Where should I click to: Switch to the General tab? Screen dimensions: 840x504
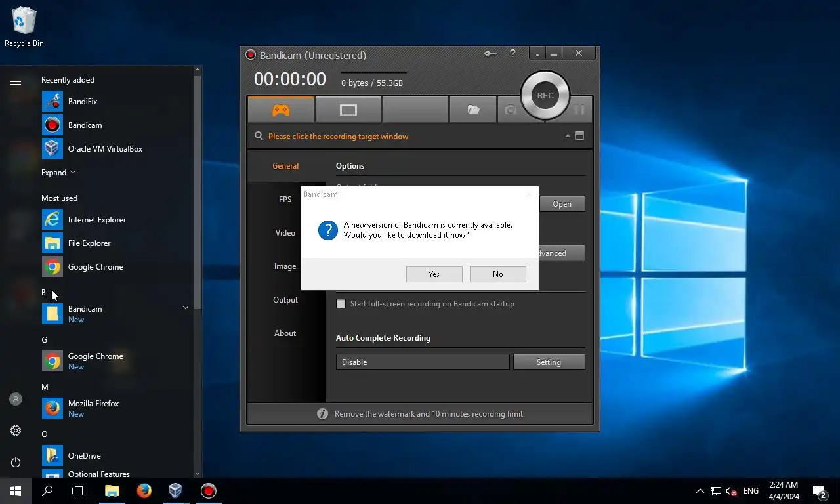[x=285, y=166]
